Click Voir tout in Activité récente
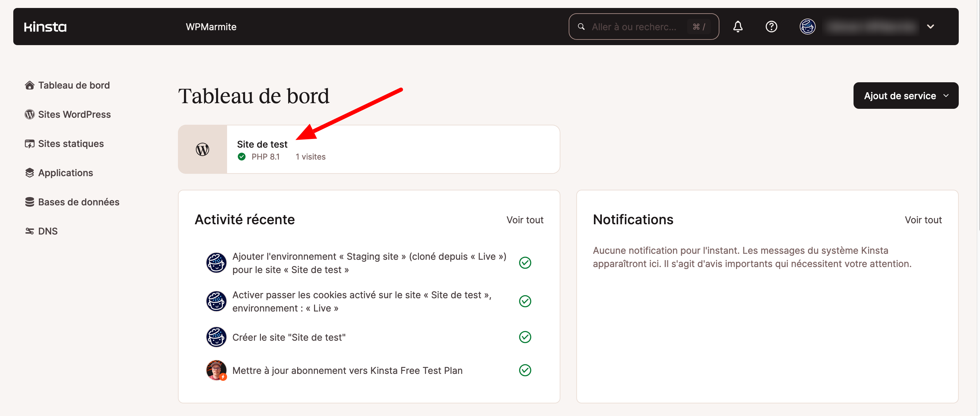This screenshot has height=416, width=980. click(x=525, y=220)
